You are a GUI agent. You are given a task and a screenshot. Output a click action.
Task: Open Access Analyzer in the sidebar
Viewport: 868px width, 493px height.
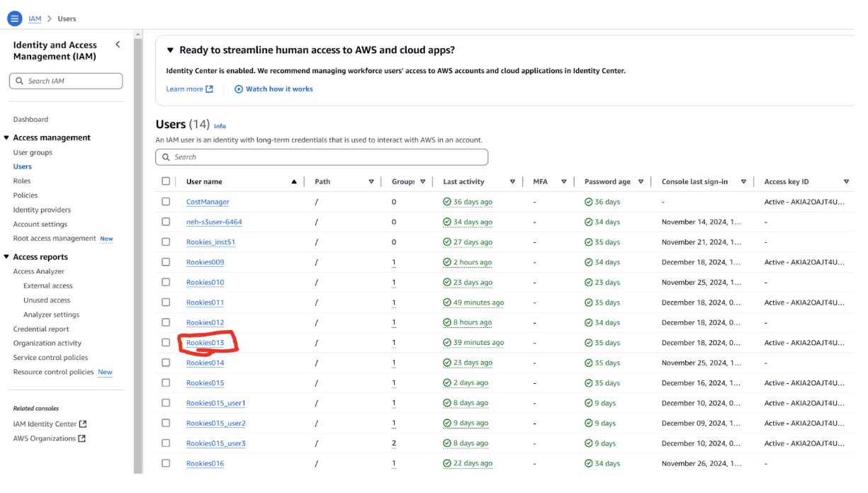[38, 271]
